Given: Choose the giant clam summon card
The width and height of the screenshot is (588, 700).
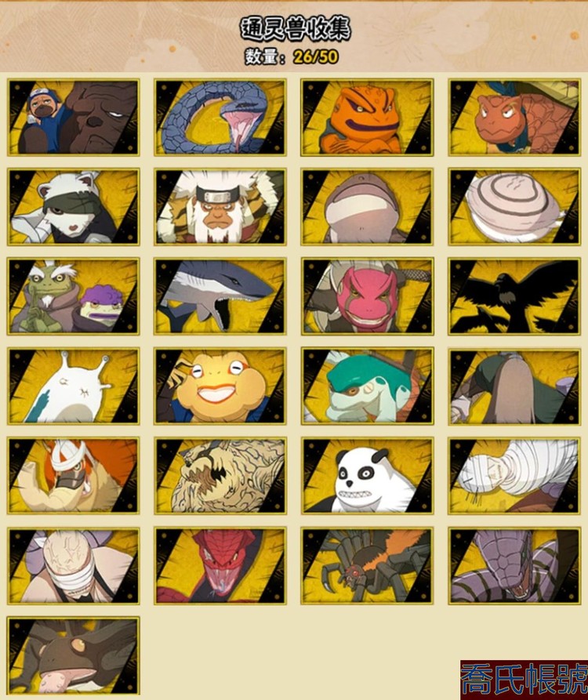Looking at the screenshot, I should pyautogui.click(x=514, y=207).
